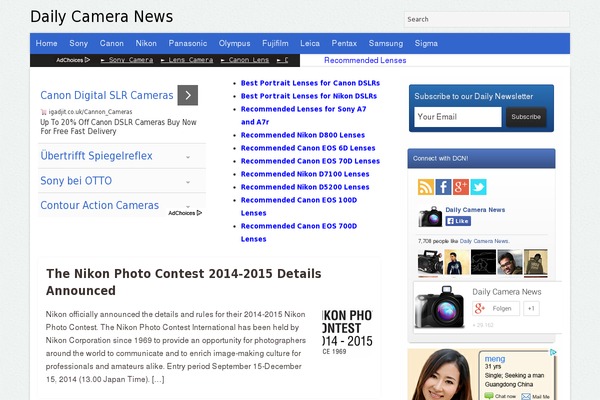The height and width of the screenshot is (400, 600).
Task: Open Recommended Lenses for Sony A7 and A7r
Action: pyautogui.click(x=303, y=116)
